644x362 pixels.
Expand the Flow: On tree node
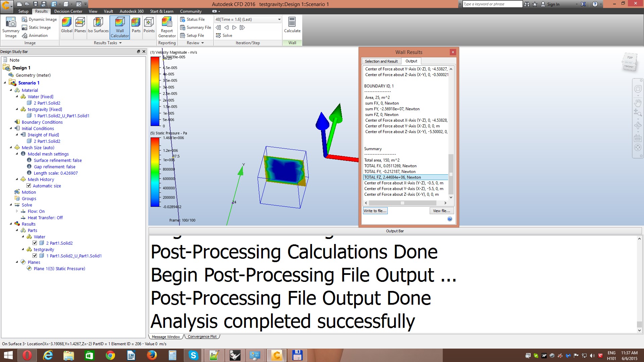[x=17, y=211]
